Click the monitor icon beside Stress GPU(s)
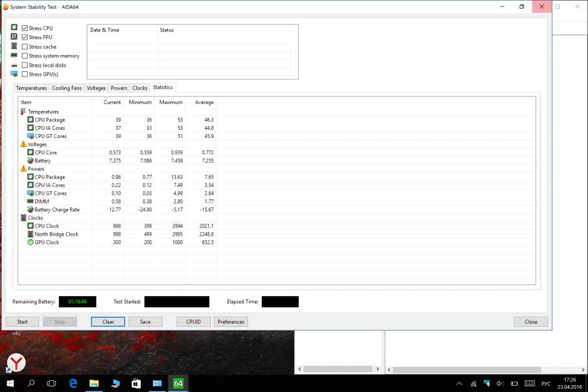Image resolution: width=588 pixels, height=392 pixels. click(14, 74)
